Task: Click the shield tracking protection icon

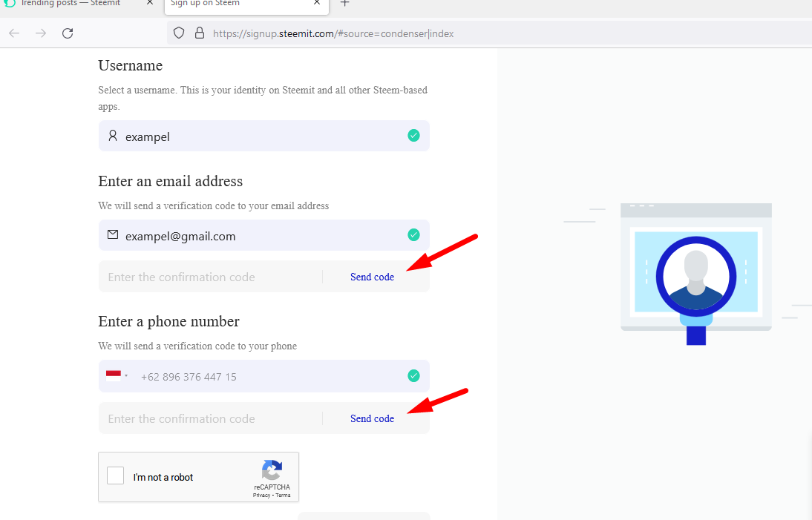Action: click(179, 33)
